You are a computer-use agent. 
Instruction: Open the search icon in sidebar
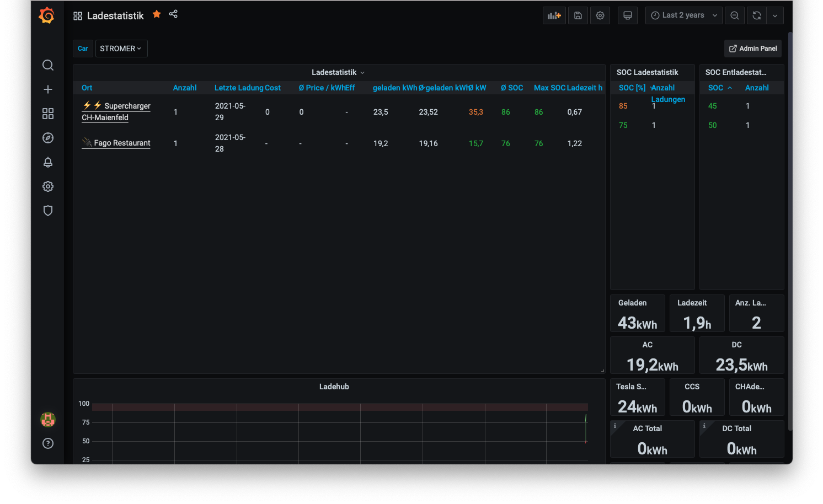click(48, 65)
